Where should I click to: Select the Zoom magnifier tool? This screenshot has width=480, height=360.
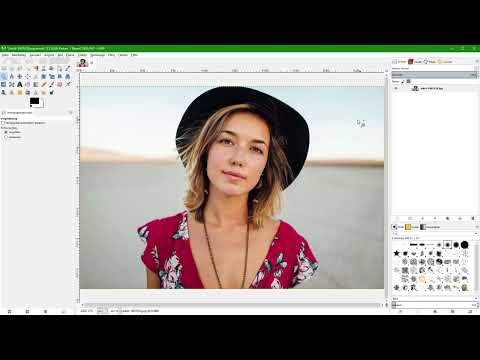pyautogui.click(x=4, y=76)
